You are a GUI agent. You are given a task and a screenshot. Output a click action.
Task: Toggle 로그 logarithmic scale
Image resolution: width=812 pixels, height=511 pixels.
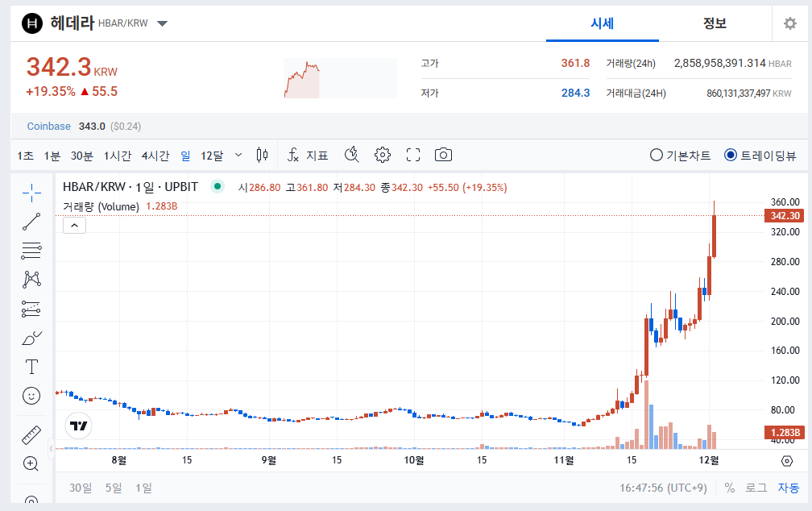click(756, 488)
